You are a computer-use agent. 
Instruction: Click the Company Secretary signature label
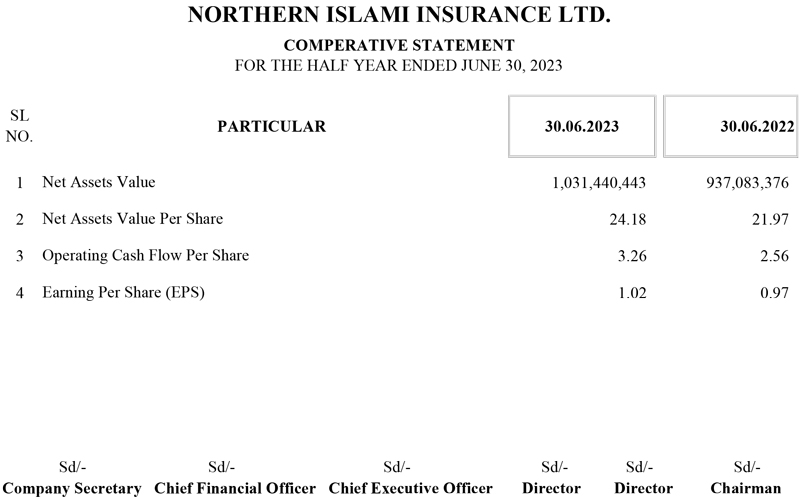click(72, 489)
